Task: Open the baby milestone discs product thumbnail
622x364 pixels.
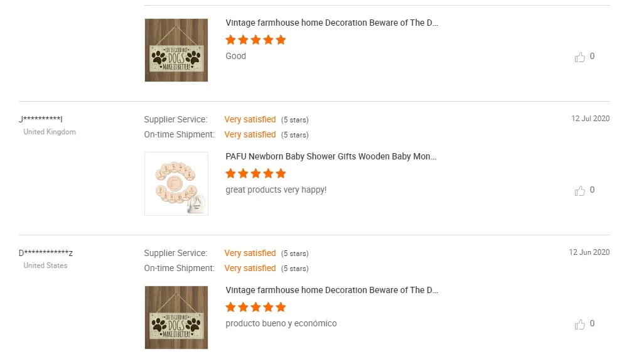Action: click(176, 184)
